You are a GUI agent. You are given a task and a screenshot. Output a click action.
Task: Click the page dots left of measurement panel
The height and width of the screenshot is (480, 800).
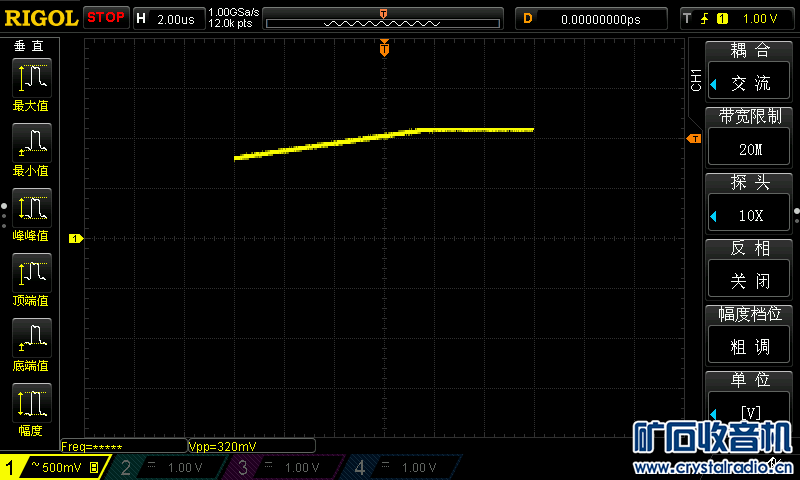point(4,215)
